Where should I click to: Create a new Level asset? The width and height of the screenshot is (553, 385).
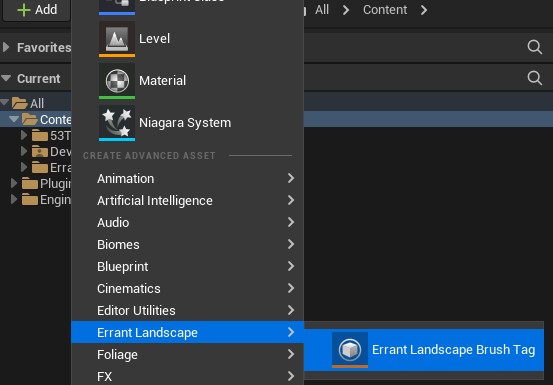coord(188,39)
